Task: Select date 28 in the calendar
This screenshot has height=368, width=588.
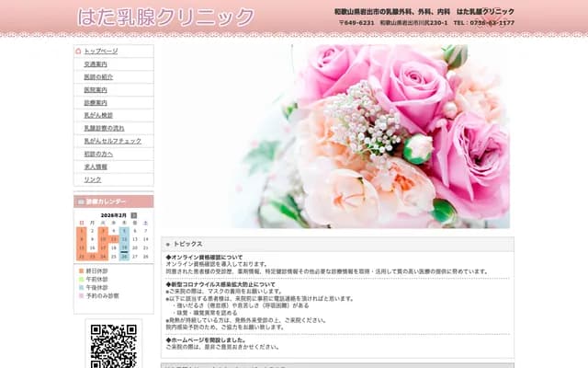Action: tap(145, 257)
